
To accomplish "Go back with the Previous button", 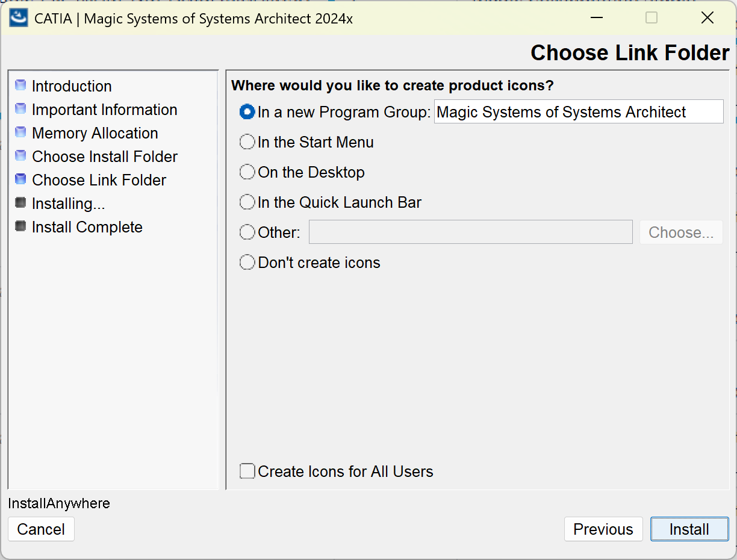I will tap(603, 529).
